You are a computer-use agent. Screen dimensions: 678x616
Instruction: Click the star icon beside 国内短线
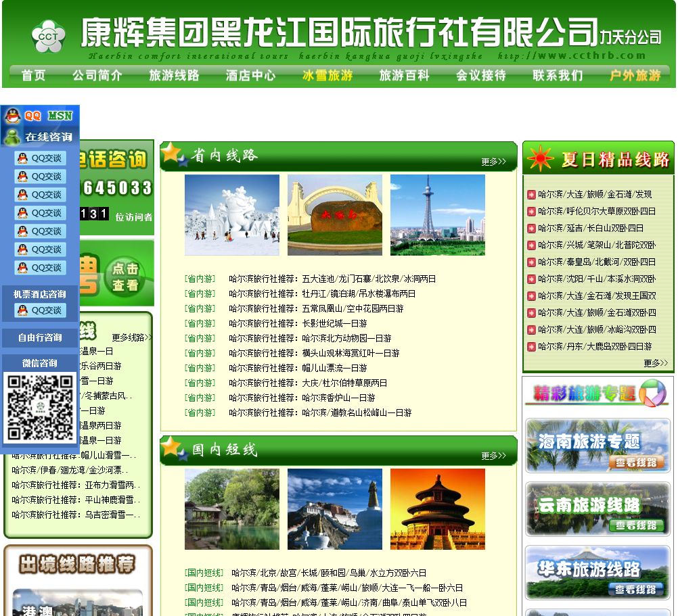173,448
